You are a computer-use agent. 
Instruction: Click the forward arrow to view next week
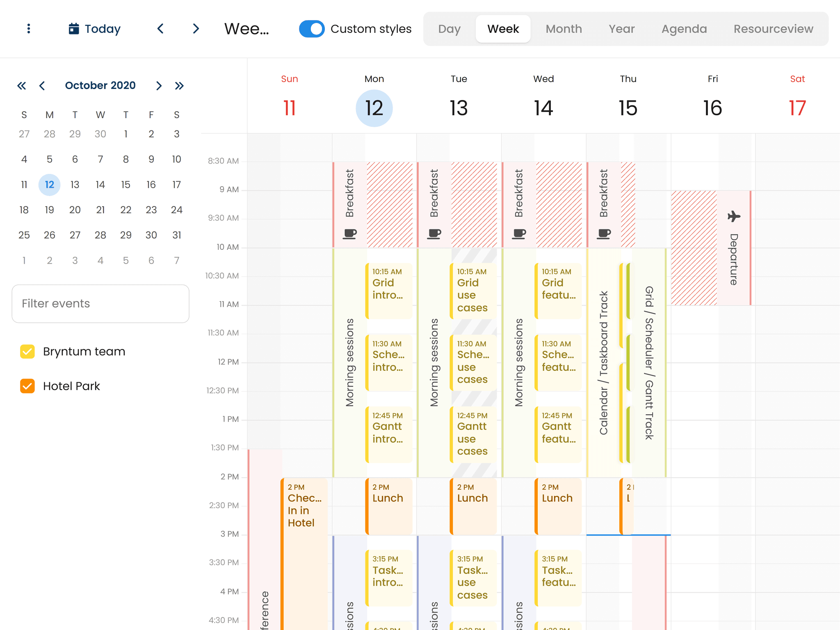196,29
